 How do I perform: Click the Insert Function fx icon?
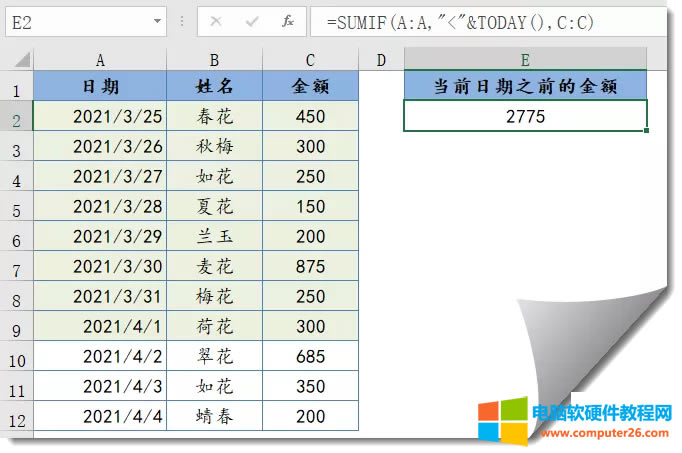click(288, 21)
